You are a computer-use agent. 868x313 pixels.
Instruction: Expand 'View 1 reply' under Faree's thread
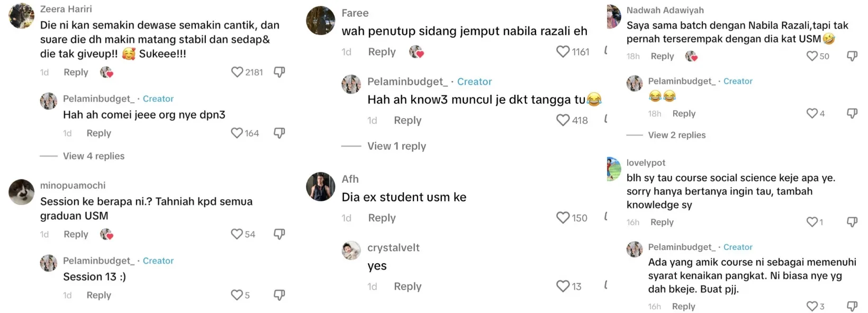(396, 146)
